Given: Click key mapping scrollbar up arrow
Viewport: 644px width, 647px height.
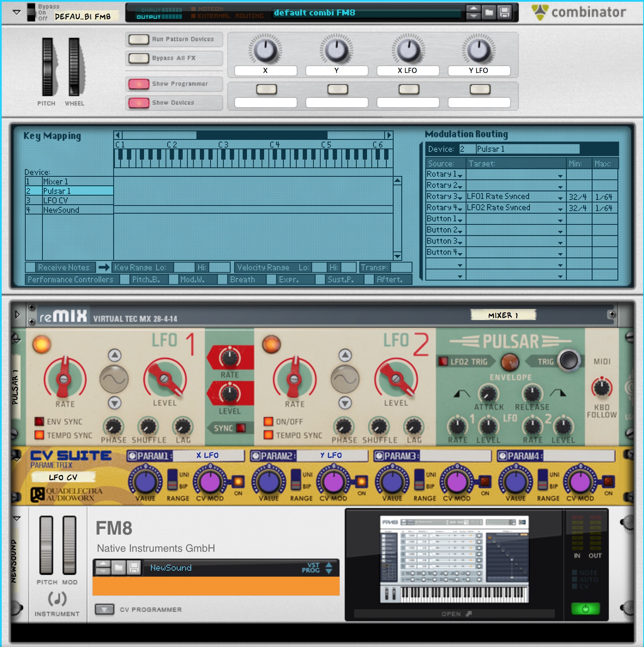Looking at the screenshot, I should click(397, 181).
